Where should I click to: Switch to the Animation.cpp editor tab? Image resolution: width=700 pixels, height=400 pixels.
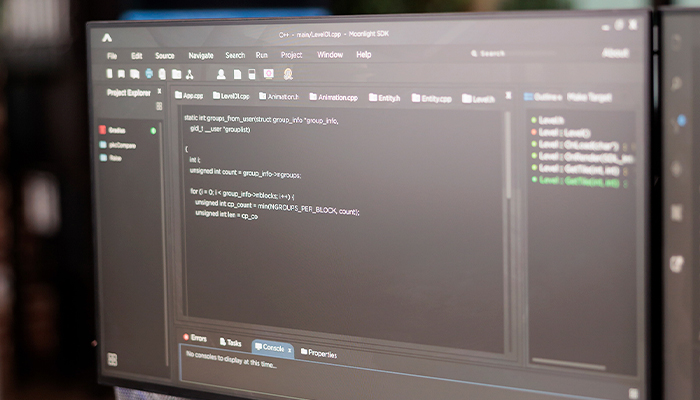pos(333,97)
